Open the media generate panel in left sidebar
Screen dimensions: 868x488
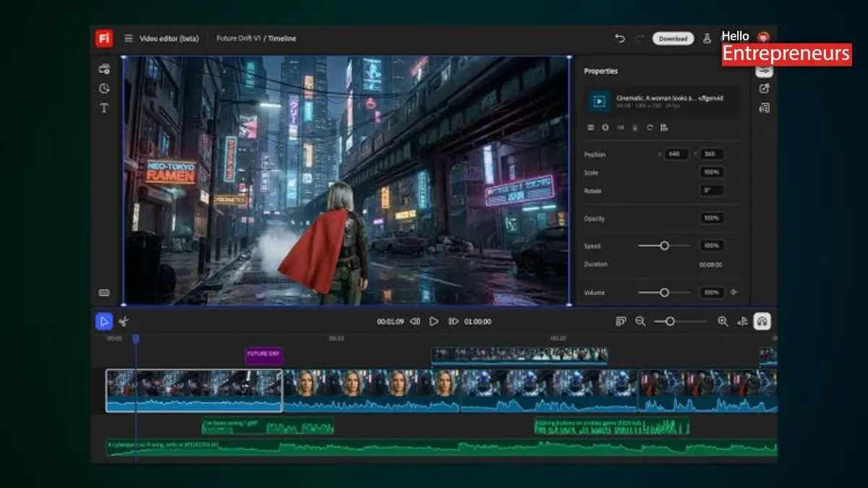[x=104, y=69]
